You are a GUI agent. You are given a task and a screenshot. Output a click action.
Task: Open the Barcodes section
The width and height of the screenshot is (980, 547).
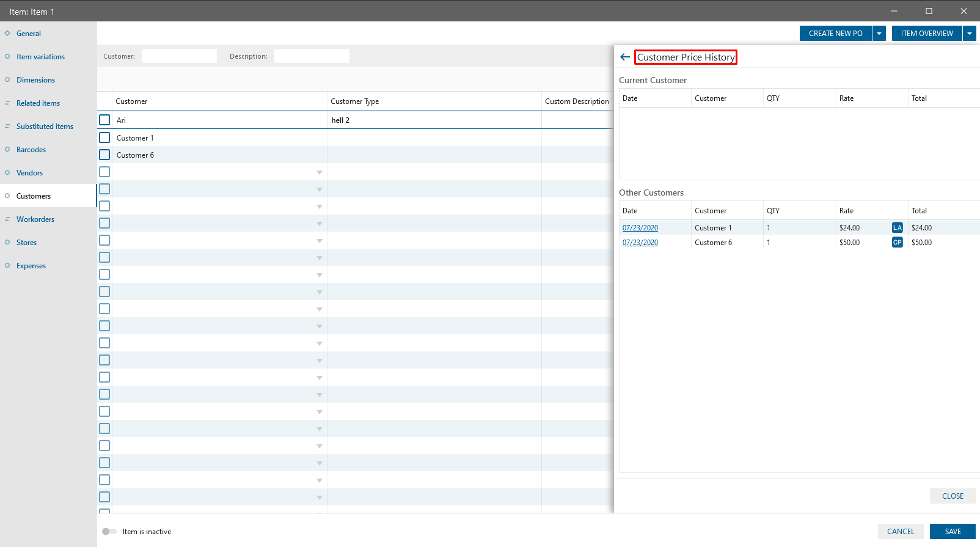(31, 150)
